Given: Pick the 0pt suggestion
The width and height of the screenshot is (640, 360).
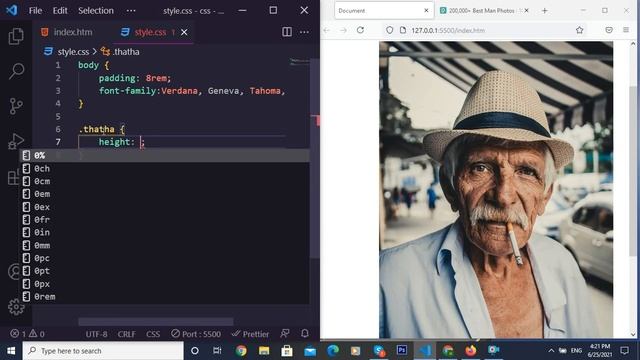Looking at the screenshot, I should 165,271.
